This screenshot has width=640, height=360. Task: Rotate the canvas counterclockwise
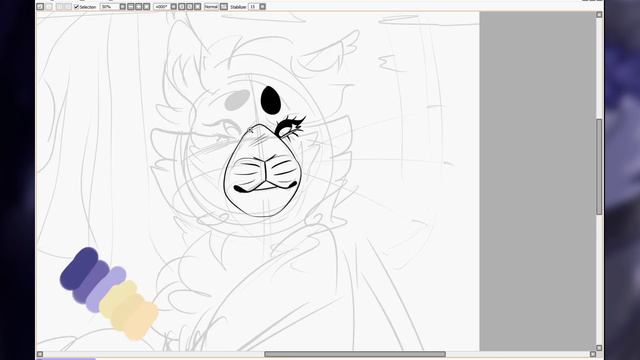click(x=182, y=7)
